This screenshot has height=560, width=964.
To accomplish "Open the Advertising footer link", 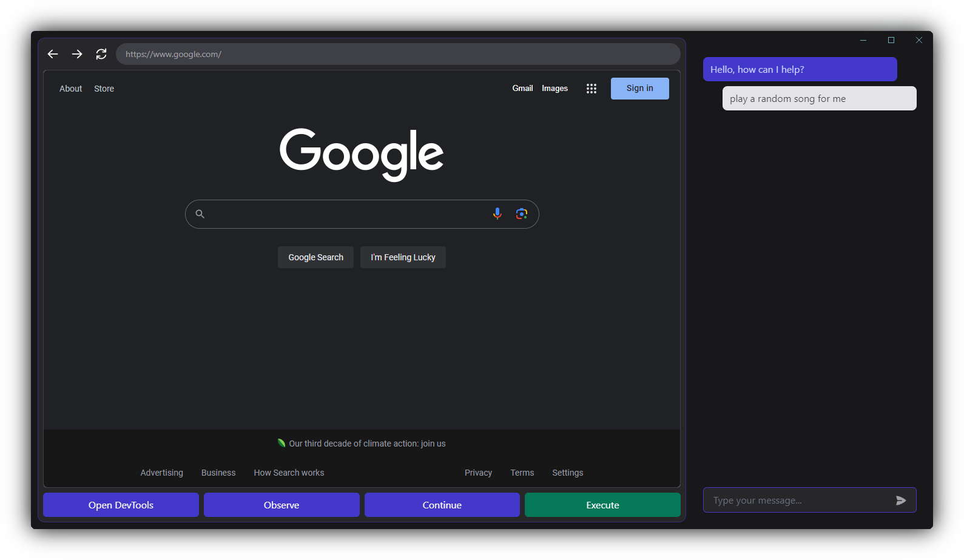I will coord(161,473).
